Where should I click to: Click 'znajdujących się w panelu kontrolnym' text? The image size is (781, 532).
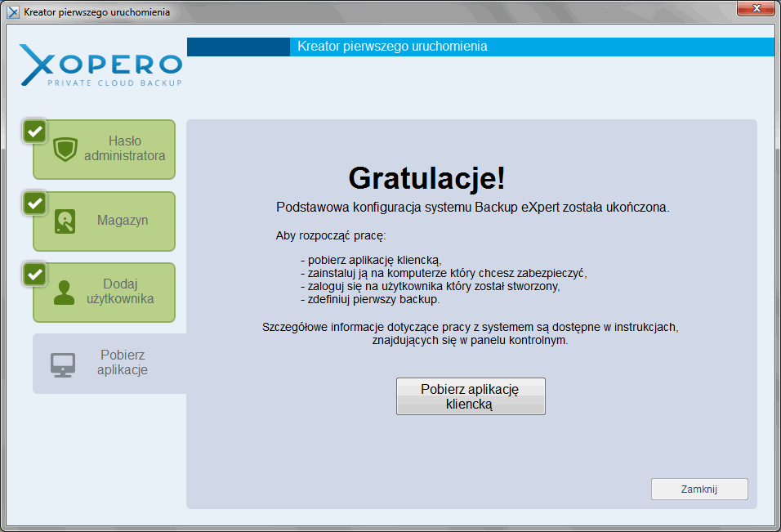tap(470, 340)
